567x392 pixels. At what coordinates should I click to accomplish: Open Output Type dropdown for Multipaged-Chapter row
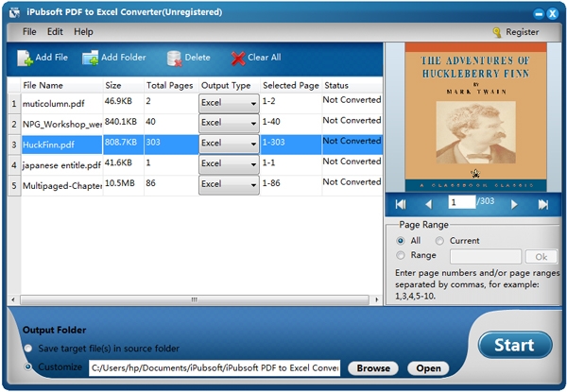(x=229, y=184)
